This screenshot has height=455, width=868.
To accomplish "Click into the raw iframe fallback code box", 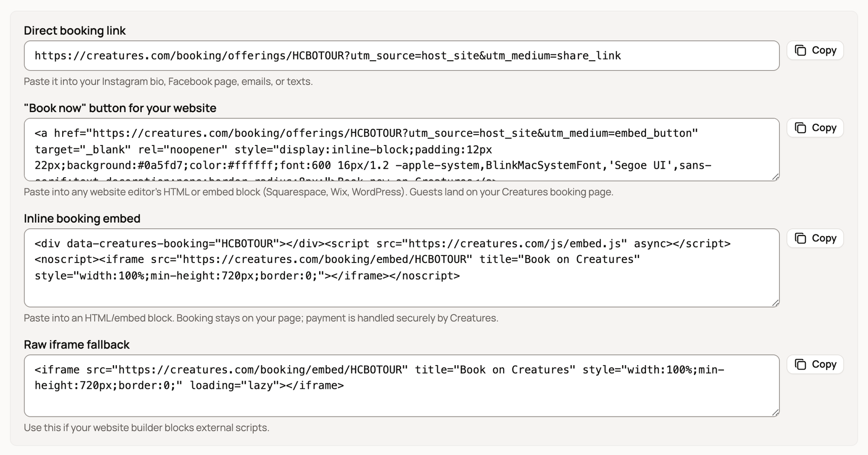I will tap(401, 386).
